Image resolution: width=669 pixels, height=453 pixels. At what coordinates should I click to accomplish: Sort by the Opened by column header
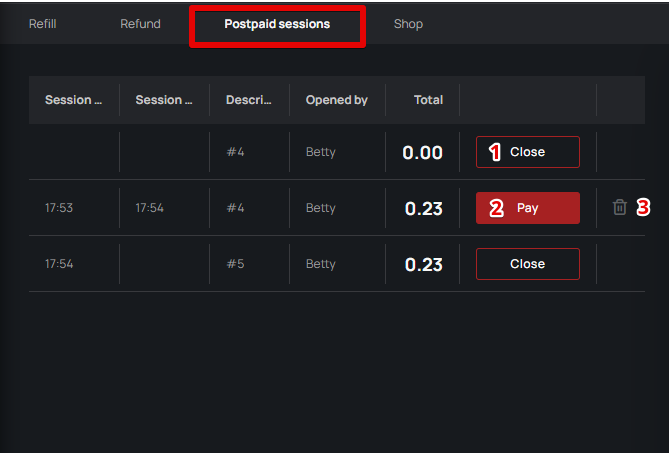tap(336, 100)
